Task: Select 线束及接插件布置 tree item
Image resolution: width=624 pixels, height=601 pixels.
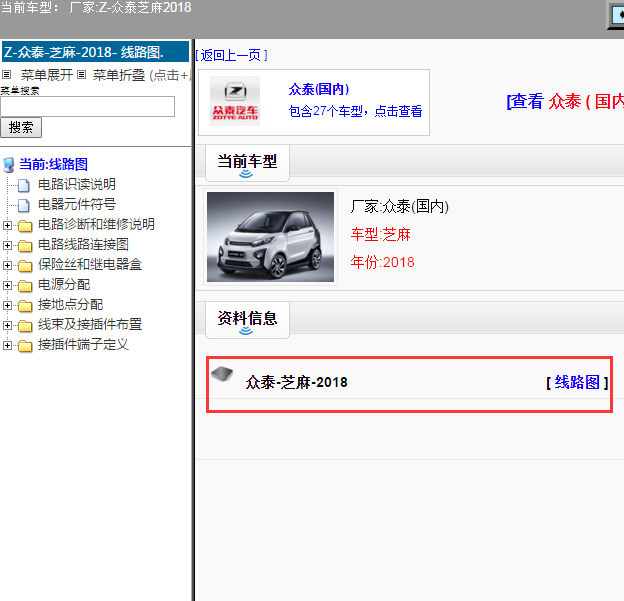Action: (90, 324)
